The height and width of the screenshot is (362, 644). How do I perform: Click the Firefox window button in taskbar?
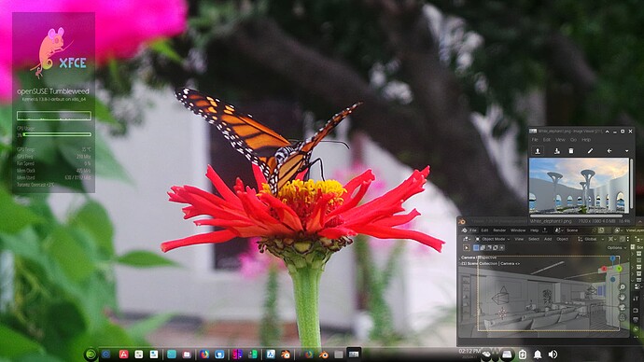[x=308, y=354]
